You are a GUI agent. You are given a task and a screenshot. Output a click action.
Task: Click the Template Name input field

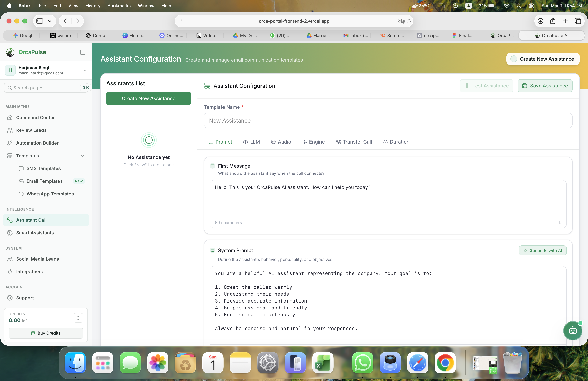click(388, 121)
